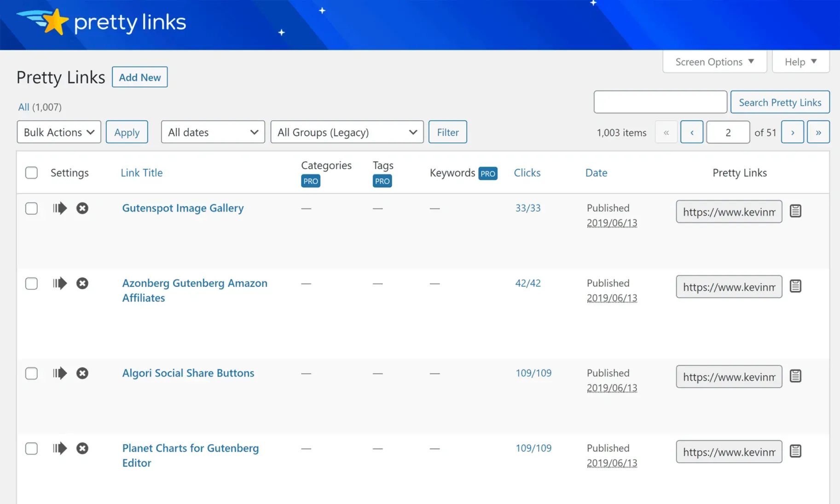
Task: Expand the Screen Options panel
Action: [715, 62]
